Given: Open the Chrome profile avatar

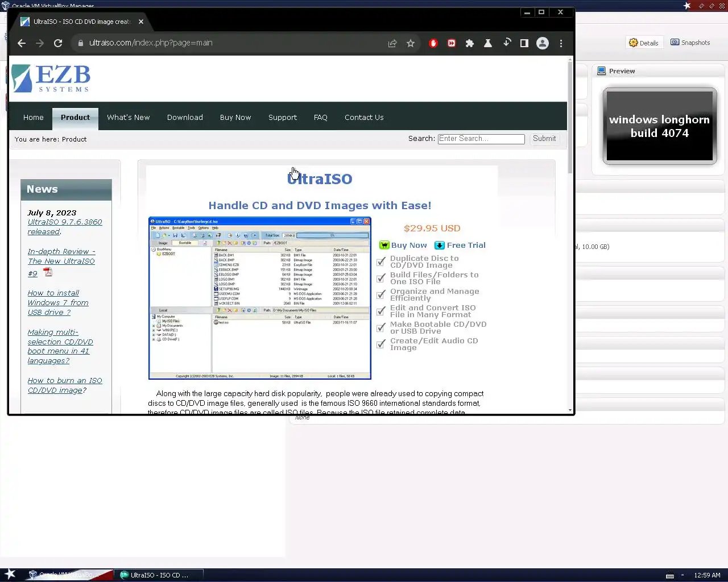Looking at the screenshot, I should (543, 43).
